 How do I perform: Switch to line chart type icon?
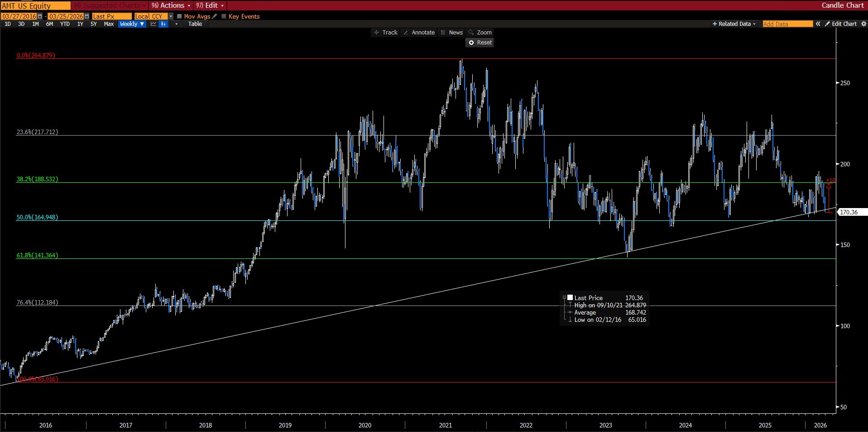click(153, 24)
